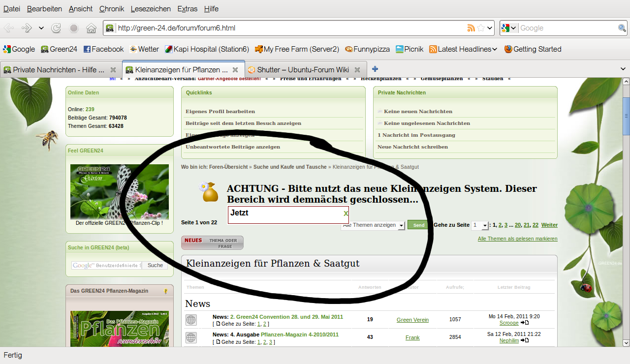Click last-post icon next to Scrooge

[x=525, y=323]
